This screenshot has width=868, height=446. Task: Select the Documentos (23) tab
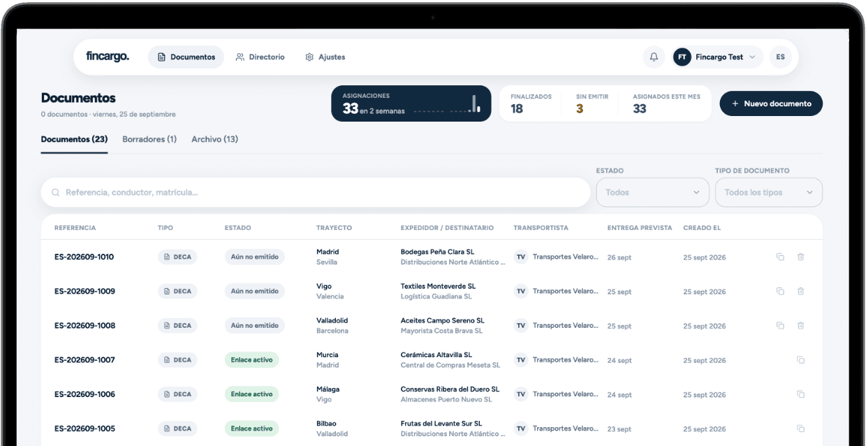tap(74, 139)
